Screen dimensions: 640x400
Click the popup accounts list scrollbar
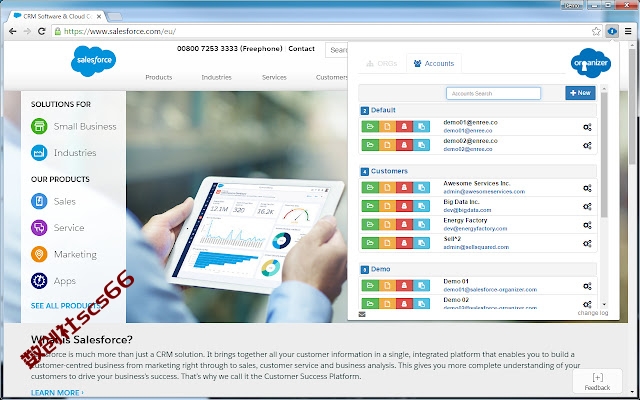point(604,155)
